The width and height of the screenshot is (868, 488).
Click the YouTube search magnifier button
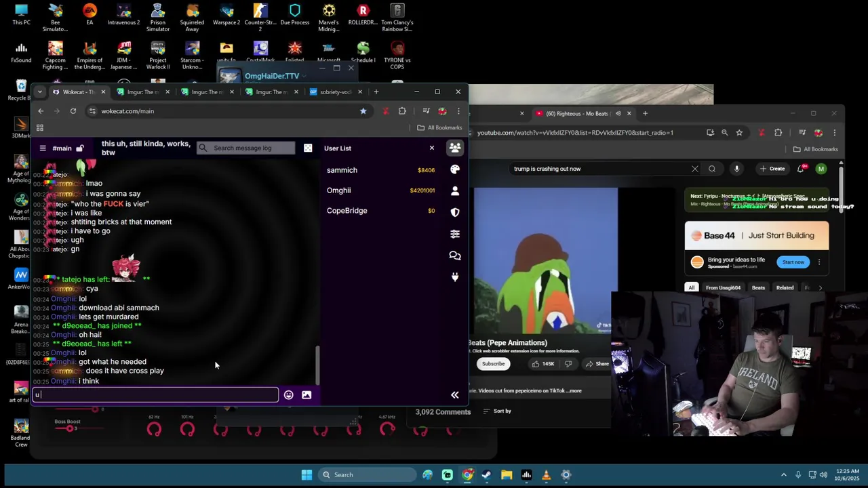point(712,169)
